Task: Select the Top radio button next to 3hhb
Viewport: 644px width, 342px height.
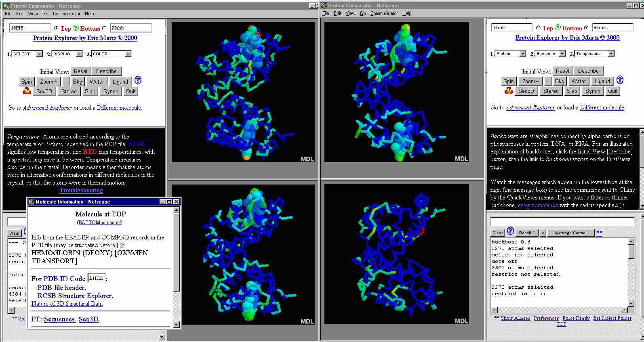Action: [538, 28]
